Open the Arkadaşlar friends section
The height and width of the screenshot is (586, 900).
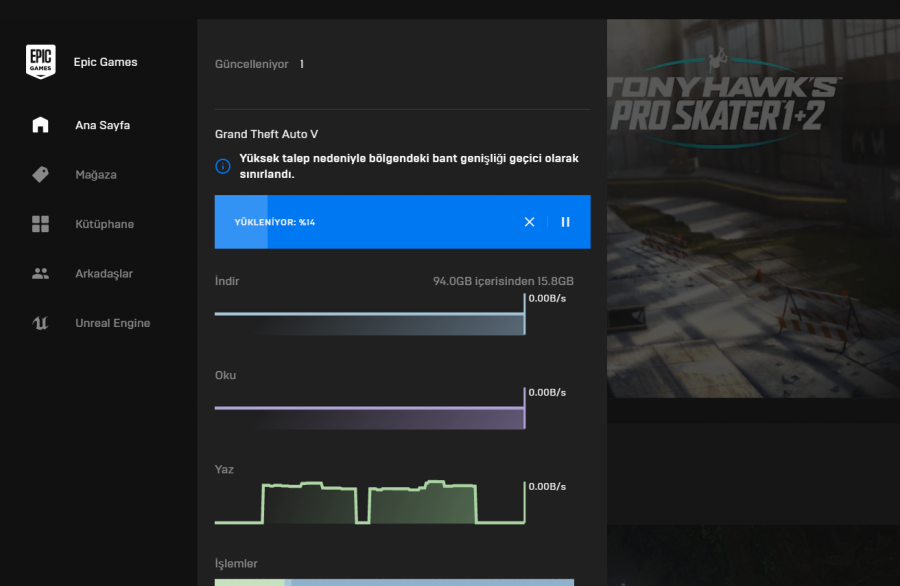104,274
